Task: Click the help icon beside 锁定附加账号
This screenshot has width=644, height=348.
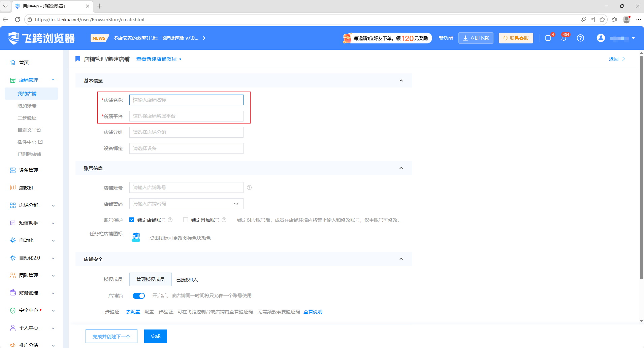Action: point(224,220)
